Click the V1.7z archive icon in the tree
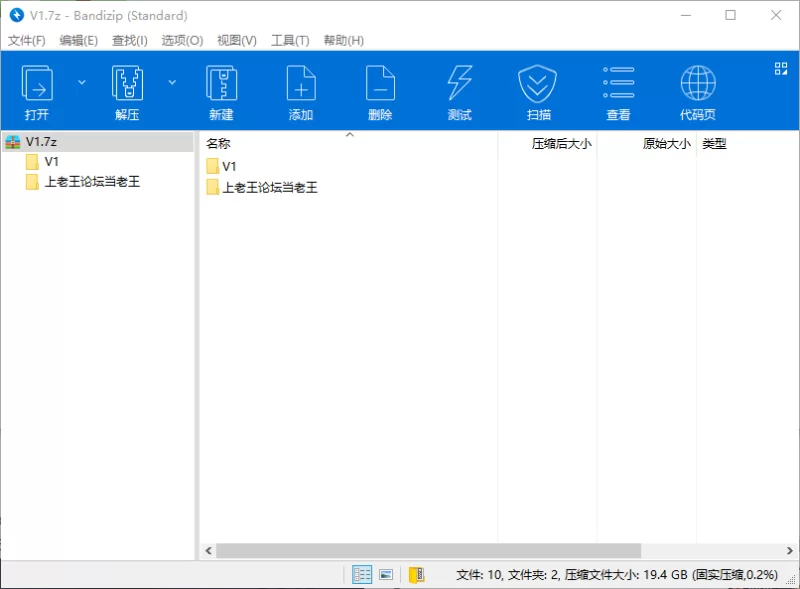Screen dimensions: 800x589 [x=13, y=142]
